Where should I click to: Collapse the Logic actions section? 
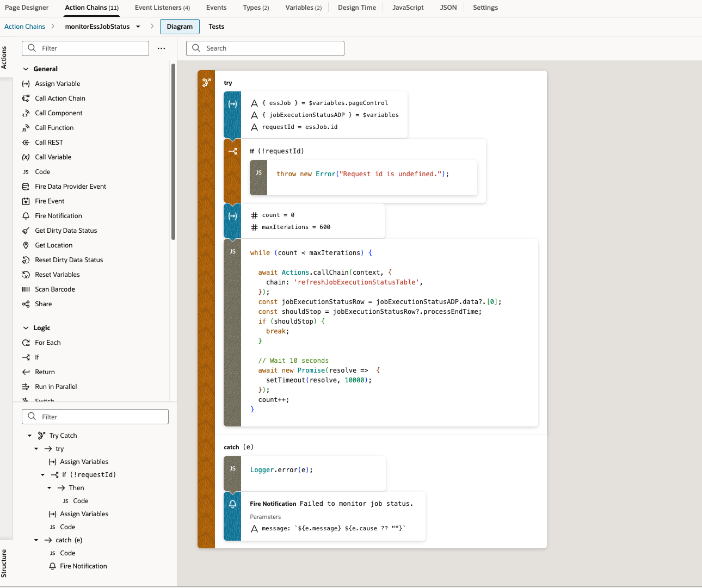coord(26,328)
